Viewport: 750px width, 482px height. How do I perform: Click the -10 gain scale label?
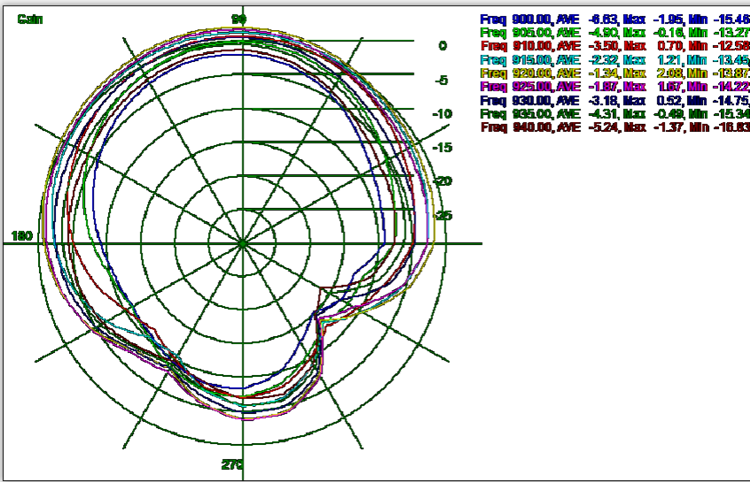coord(441,114)
